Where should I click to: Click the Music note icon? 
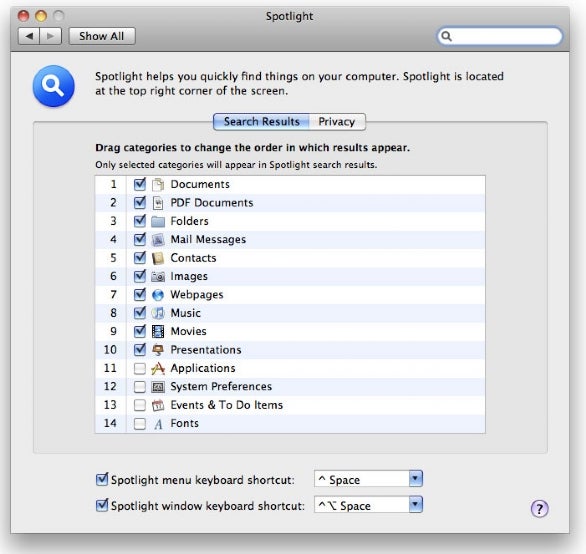pos(158,313)
